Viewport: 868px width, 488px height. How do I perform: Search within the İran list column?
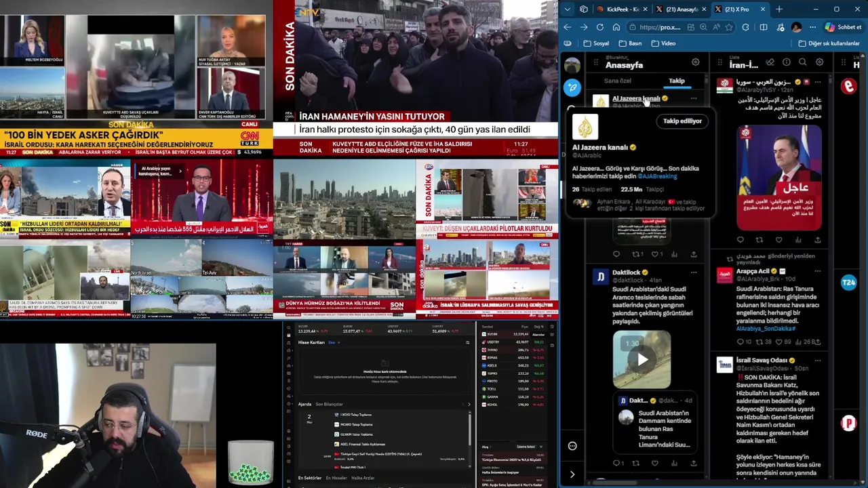point(803,62)
